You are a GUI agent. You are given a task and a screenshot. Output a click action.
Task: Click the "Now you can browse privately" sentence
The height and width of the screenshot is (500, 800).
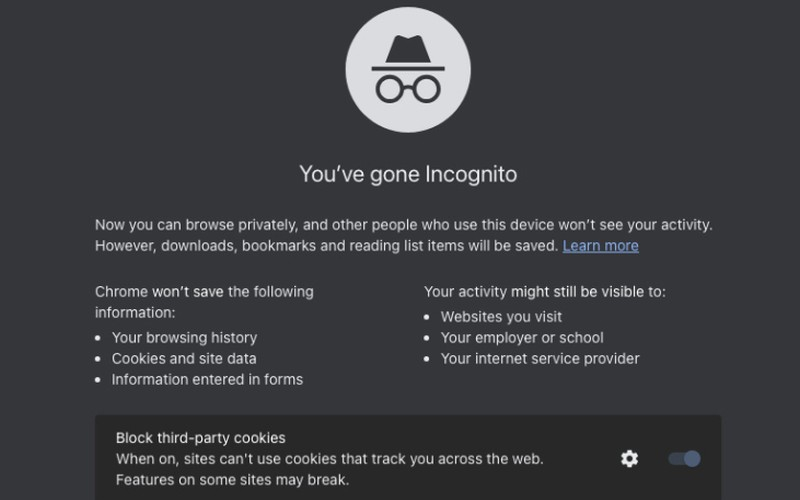(403, 225)
